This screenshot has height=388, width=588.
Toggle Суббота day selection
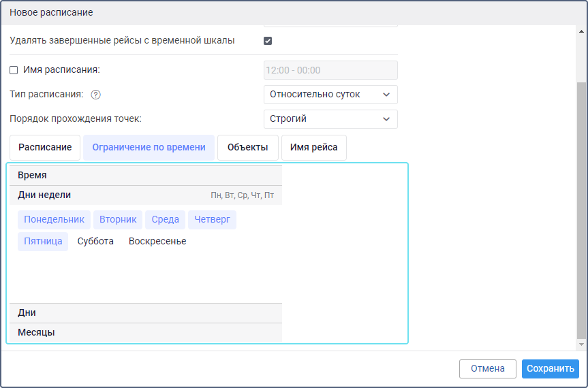click(x=95, y=241)
